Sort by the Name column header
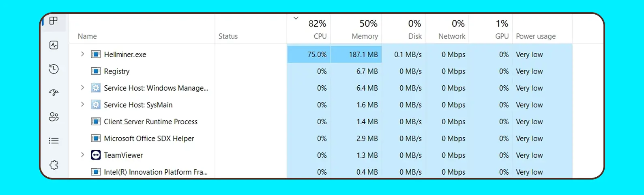644x195 pixels. [87, 36]
